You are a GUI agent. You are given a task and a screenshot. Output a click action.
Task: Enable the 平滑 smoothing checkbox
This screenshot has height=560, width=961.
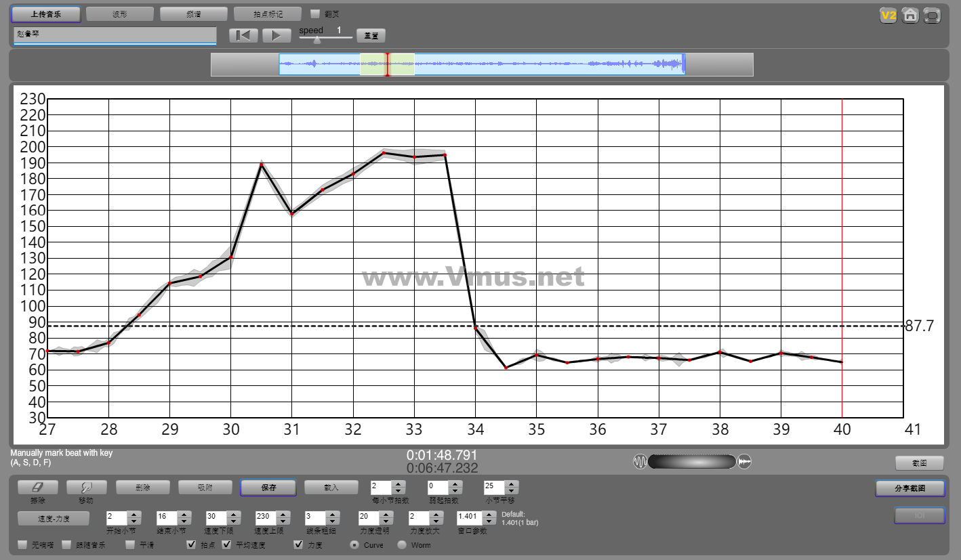point(130,544)
